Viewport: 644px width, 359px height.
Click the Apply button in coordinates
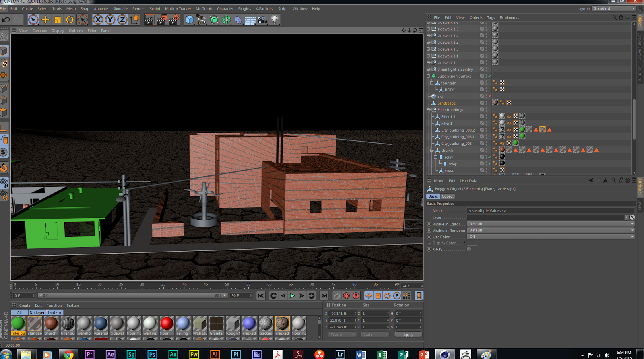pos(408,335)
